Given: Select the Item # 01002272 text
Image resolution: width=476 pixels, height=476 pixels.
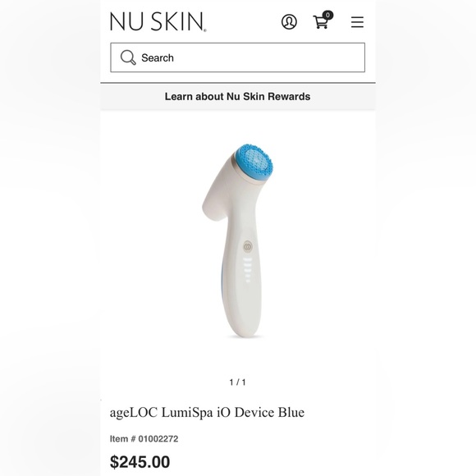Looking at the screenshot, I should pyautogui.click(x=144, y=439).
